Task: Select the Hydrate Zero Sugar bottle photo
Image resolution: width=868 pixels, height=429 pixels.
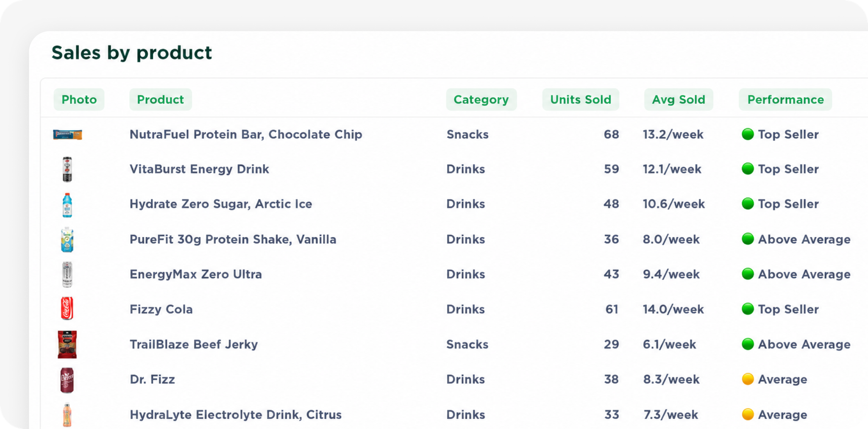Action: tap(67, 205)
